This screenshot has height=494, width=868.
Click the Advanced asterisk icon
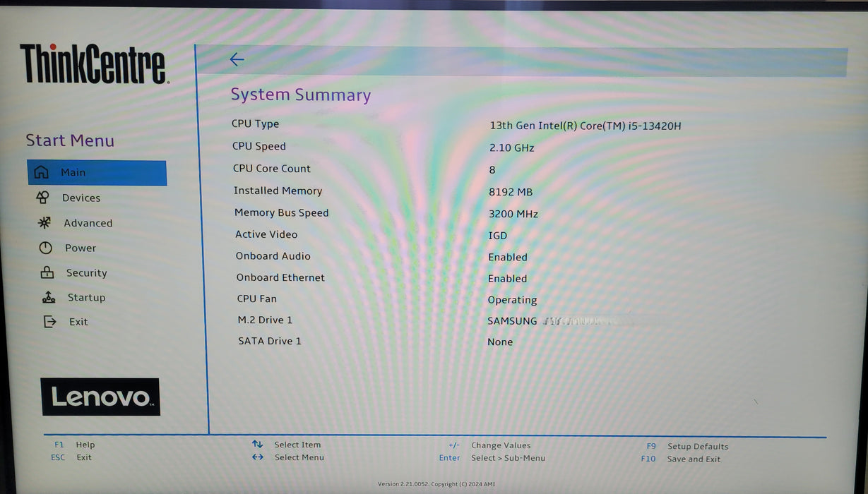pos(44,223)
